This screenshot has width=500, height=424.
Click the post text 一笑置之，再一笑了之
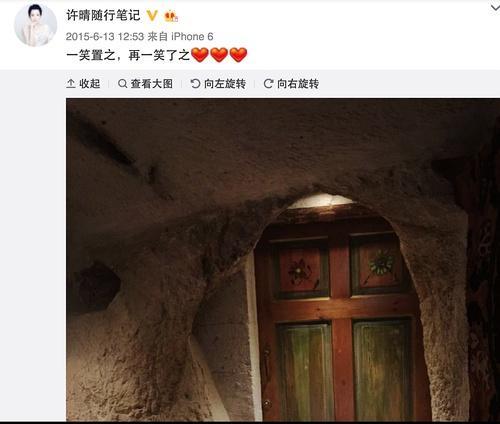point(128,55)
